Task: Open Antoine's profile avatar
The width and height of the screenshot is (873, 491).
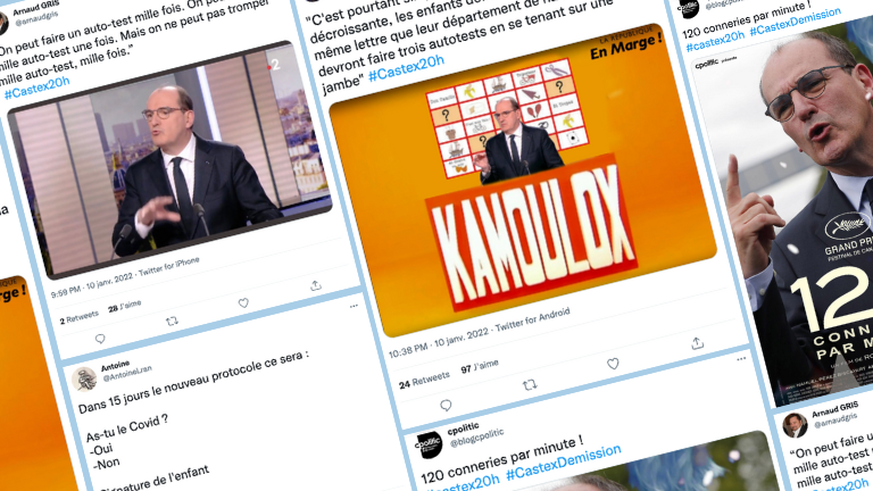Action: pyautogui.click(x=84, y=380)
